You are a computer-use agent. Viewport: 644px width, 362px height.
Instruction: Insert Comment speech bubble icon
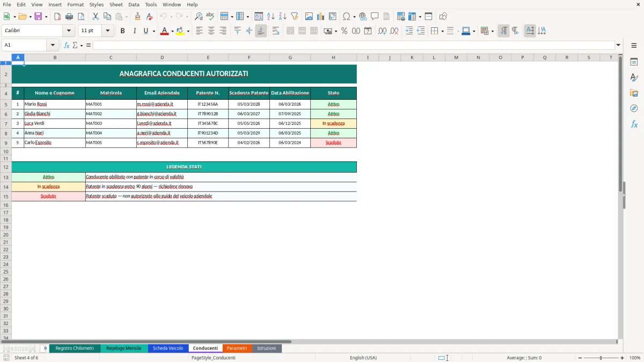click(375, 17)
